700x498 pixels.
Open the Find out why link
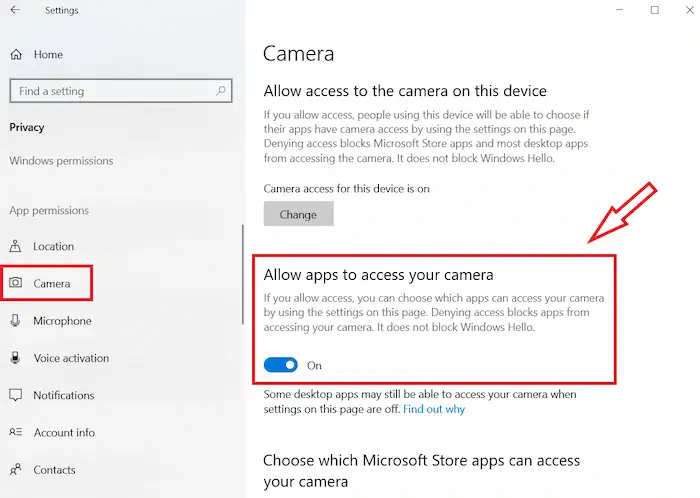tap(433, 409)
